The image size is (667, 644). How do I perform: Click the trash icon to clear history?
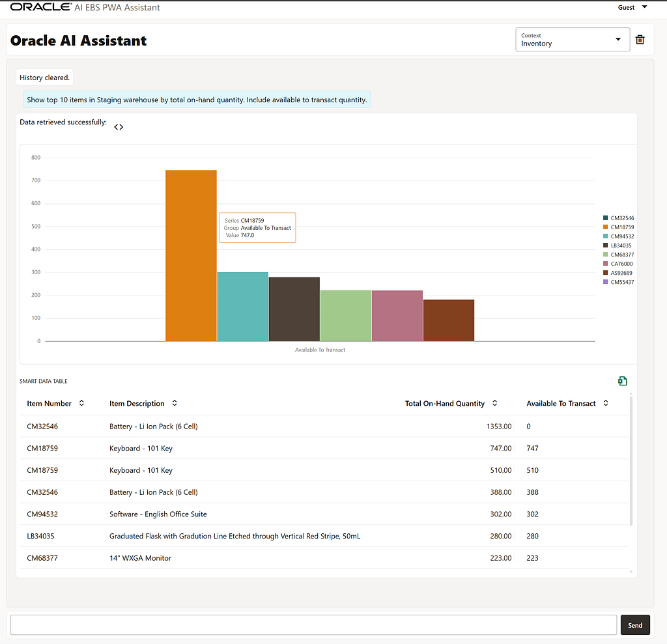pyautogui.click(x=640, y=40)
